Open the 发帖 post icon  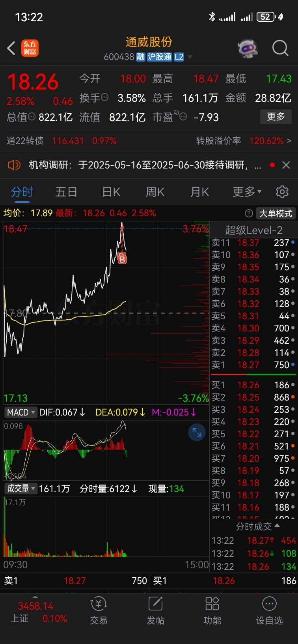pyautogui.click(x=155, y=611)
